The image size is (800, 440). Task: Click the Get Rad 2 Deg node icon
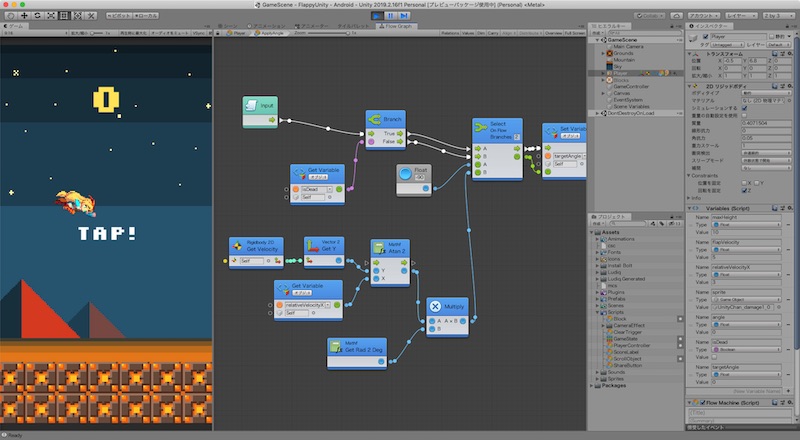(x=335, y=347)
